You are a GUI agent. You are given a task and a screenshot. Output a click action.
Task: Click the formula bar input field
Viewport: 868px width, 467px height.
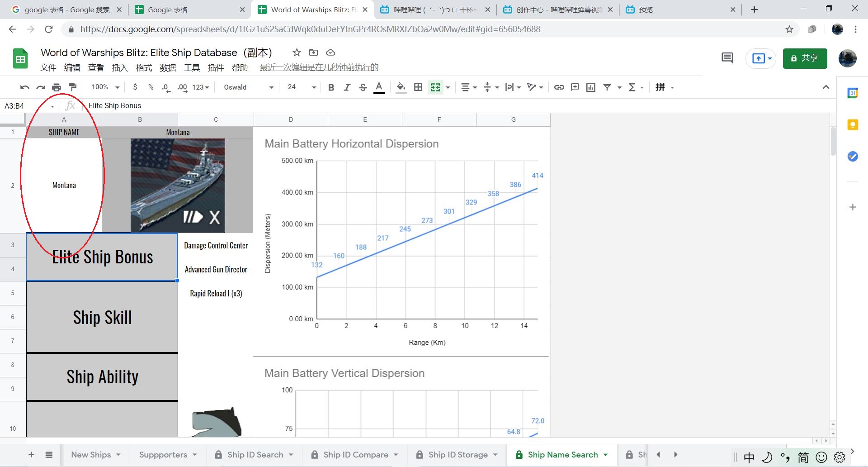[x=457, y=105]
